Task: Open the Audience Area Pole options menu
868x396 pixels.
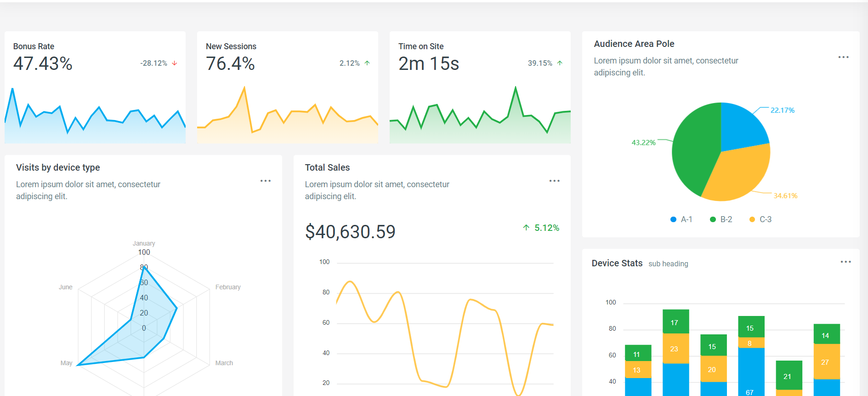Action: coord(843,57)
